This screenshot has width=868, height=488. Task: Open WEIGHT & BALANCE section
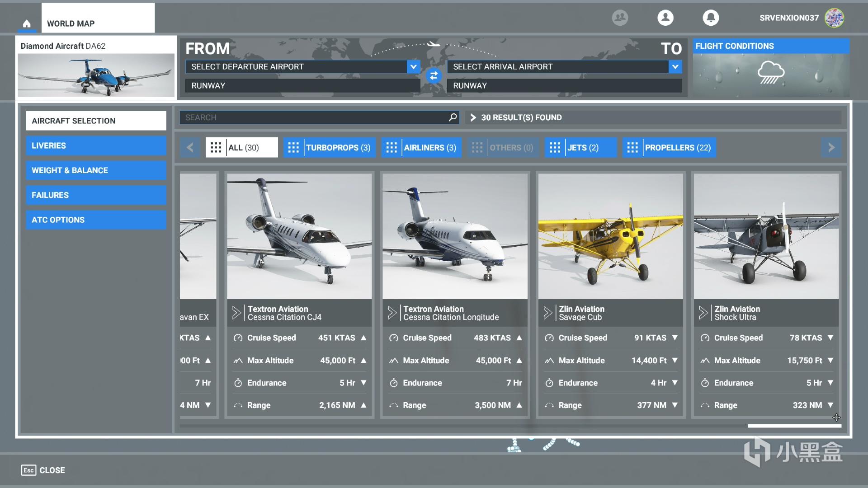tap(96, 170)
